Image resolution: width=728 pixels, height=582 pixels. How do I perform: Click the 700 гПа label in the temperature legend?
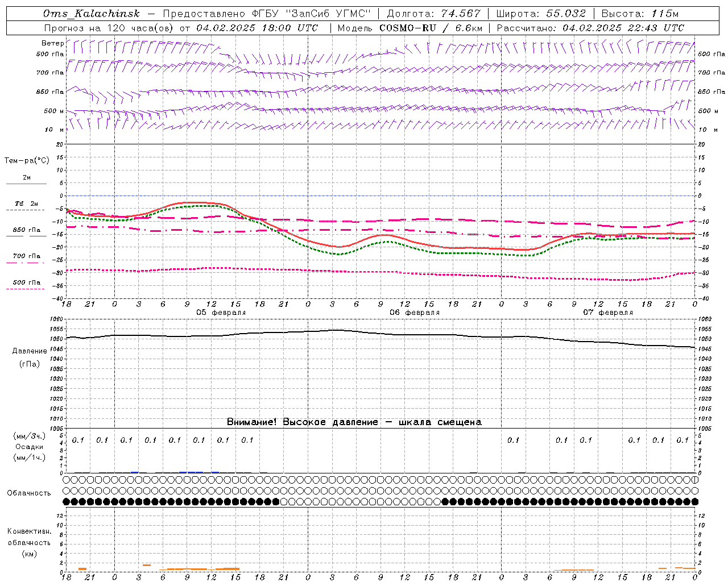pos(27,256)
